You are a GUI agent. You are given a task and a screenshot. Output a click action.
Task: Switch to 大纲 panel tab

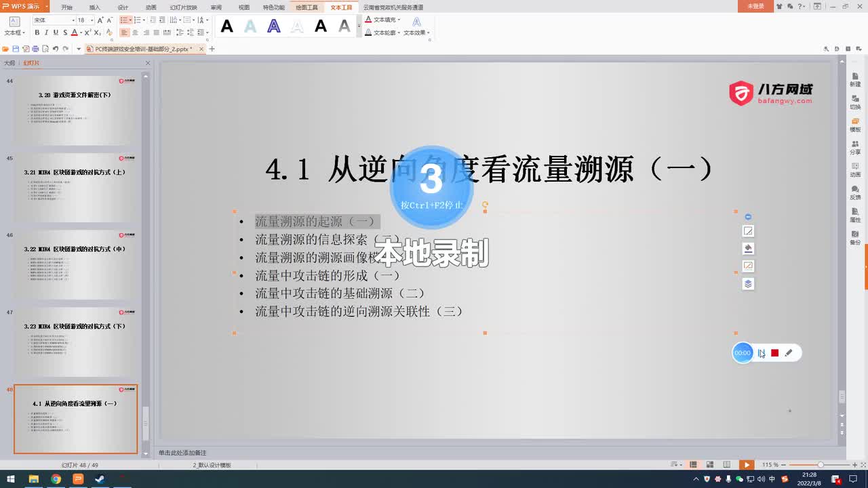click(x=9, y=62)
